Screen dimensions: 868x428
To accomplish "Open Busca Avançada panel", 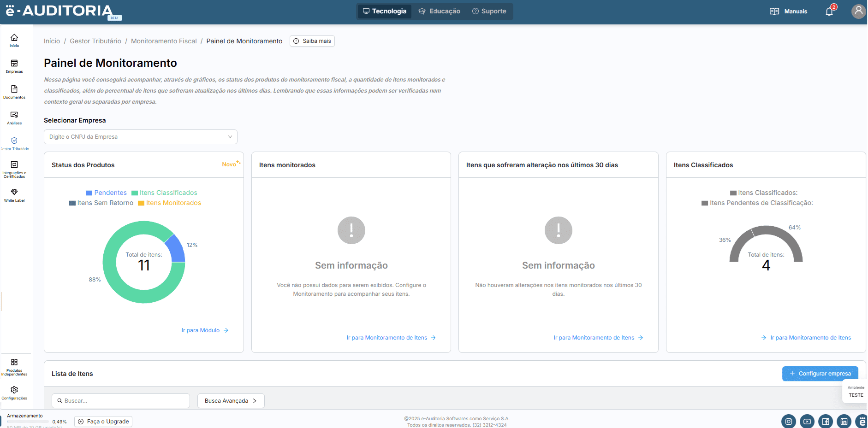I will point(231,401).
